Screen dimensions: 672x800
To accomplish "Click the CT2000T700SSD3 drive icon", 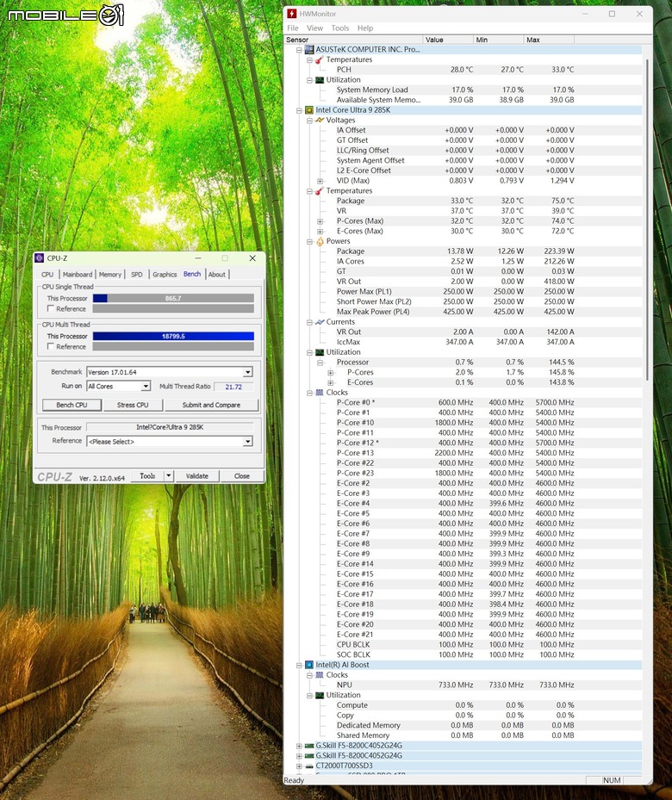I will click(309, 766).
